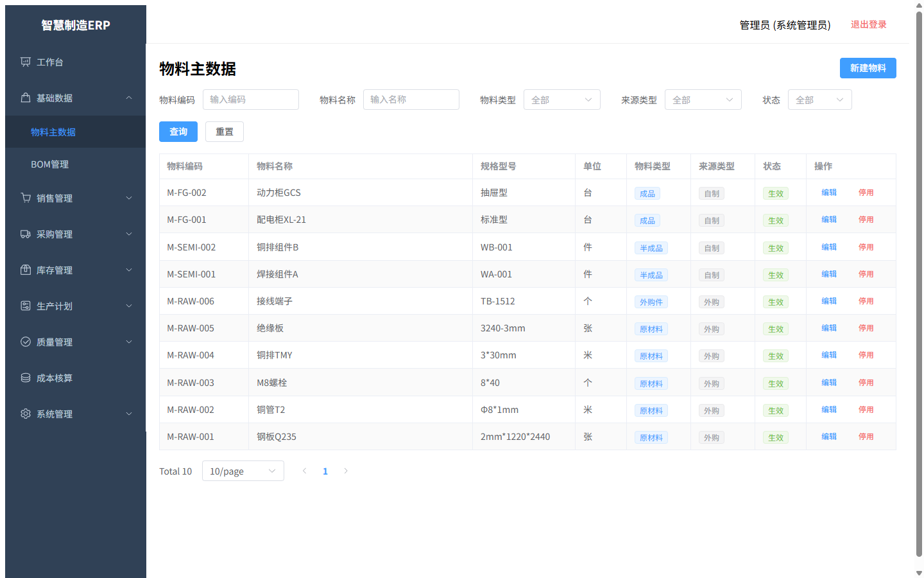The height and width of the screenshot is (578, 924).
Task: Open the 10/page page size selector
Action: coord(243,471)
